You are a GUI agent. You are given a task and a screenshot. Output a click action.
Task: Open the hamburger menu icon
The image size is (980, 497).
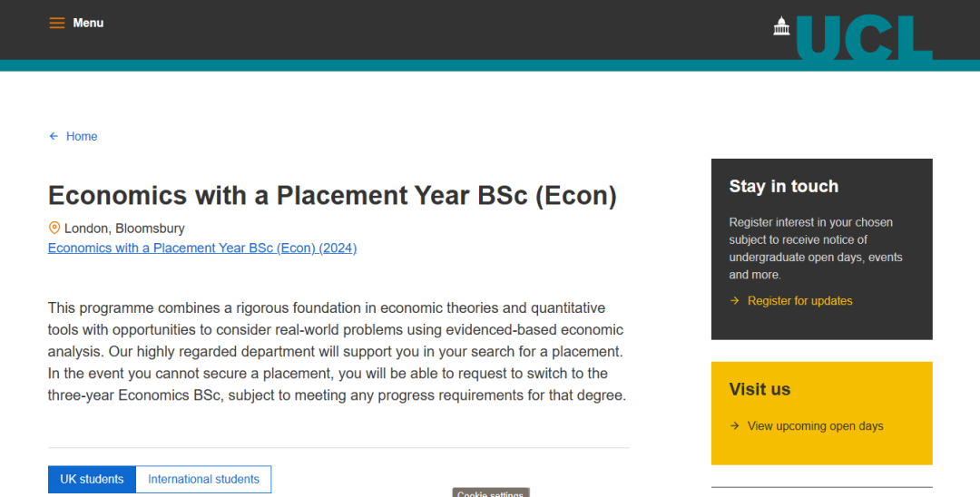[57, 23]
